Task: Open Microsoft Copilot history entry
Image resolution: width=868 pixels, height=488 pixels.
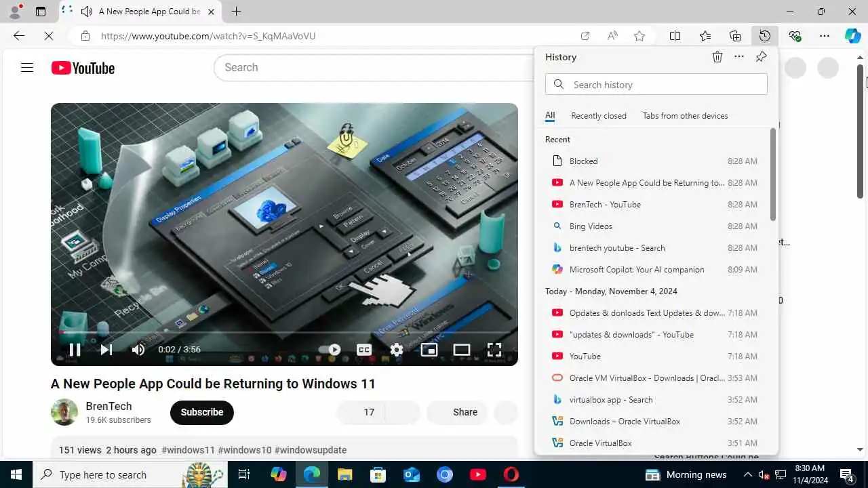Action: pos(655,270)
